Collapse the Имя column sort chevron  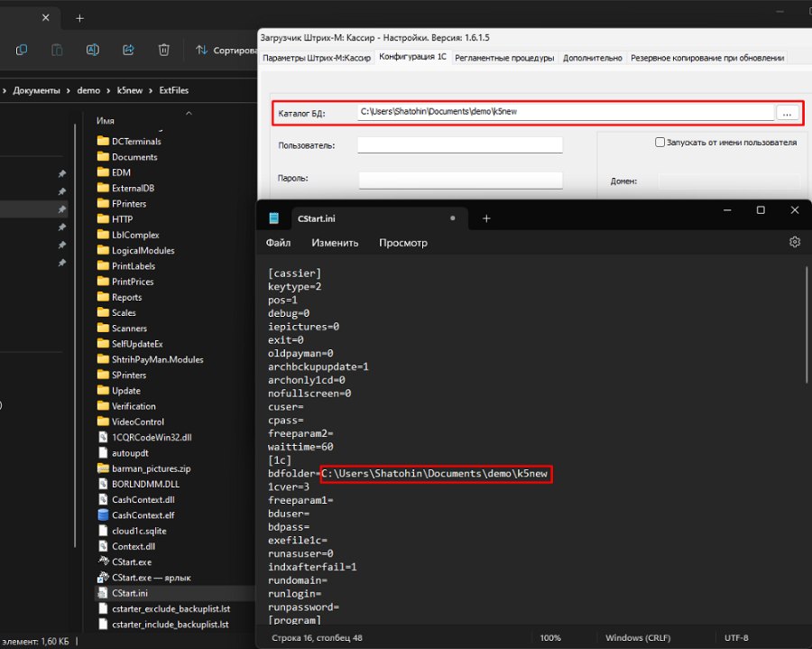[189, 113]
